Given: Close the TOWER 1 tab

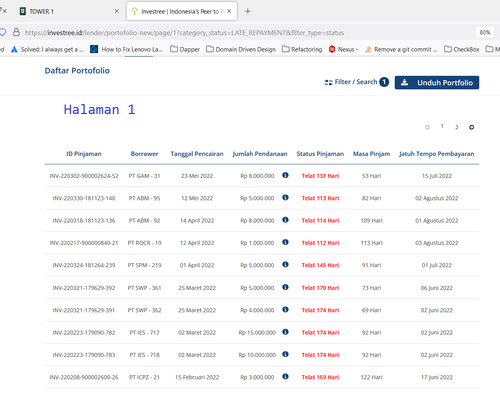Looking at the screenshot, I should pos(117,11).
